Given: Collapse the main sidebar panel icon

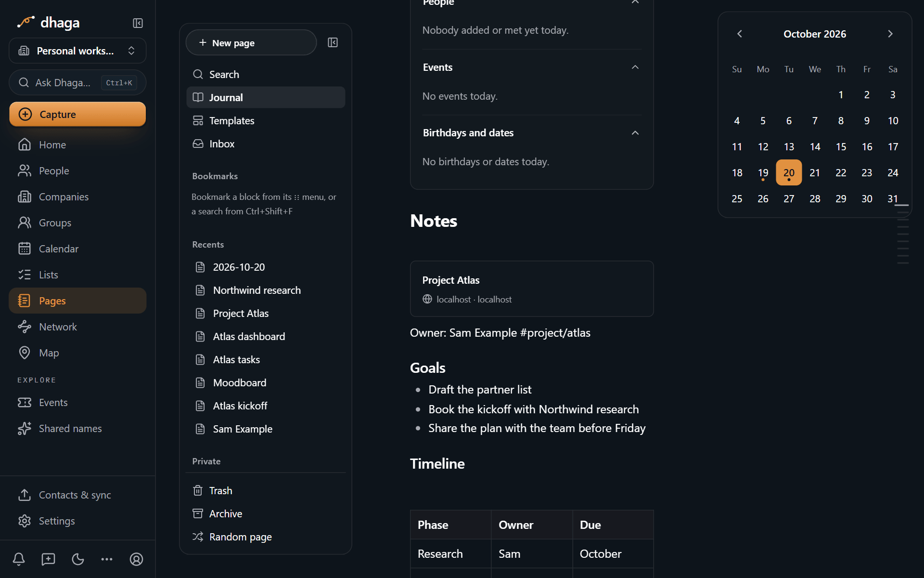Looking at the screenshot, I should (x=138, y=23).
